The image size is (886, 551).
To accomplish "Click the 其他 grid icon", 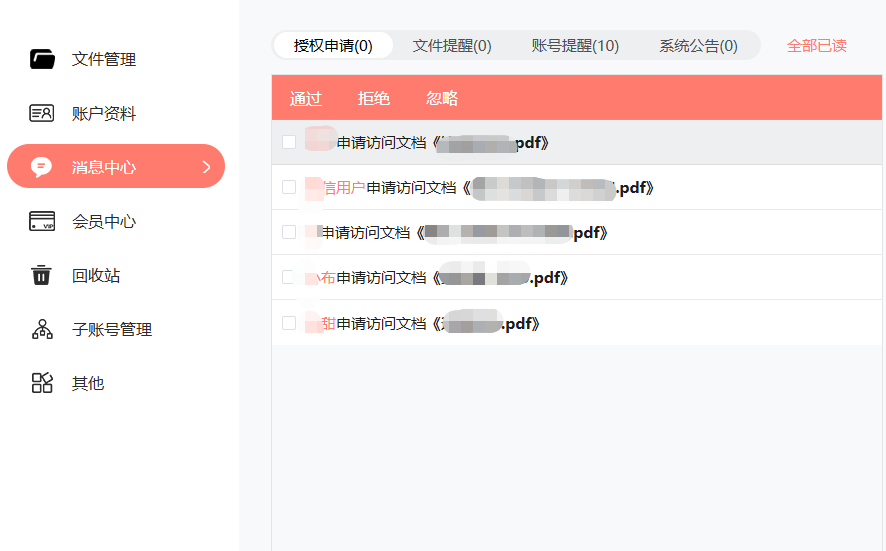I will [x=42, y=383].
